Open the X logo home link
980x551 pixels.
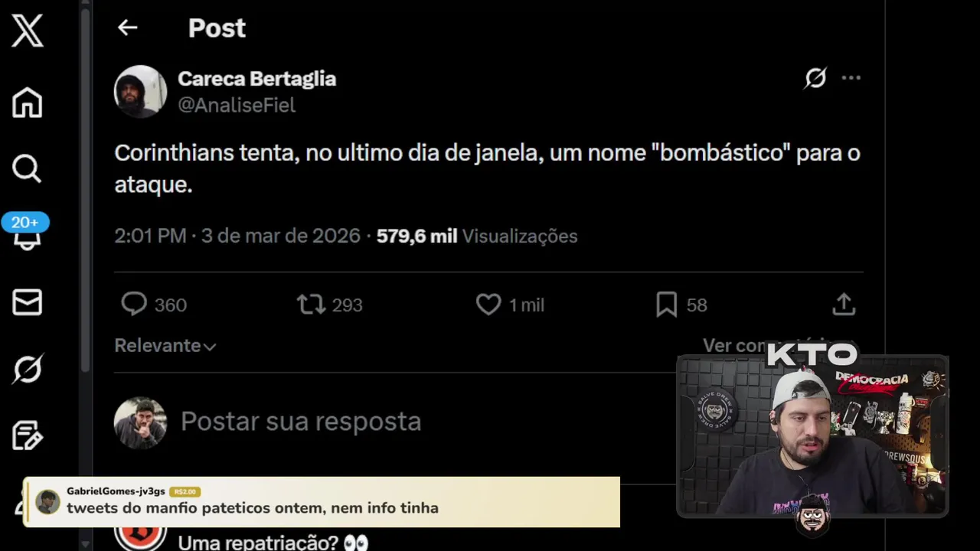coord(28,31)
